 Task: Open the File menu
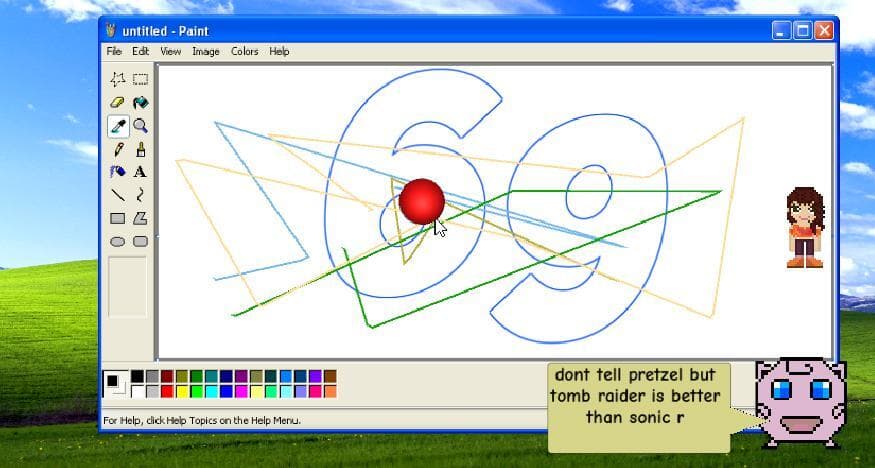coord(114,51)
